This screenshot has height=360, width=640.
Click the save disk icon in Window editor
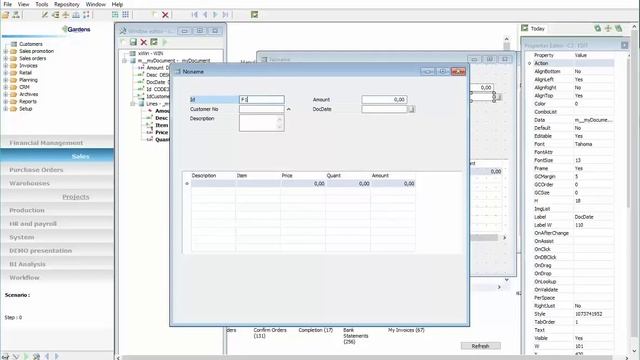click(x=133, y=42)
